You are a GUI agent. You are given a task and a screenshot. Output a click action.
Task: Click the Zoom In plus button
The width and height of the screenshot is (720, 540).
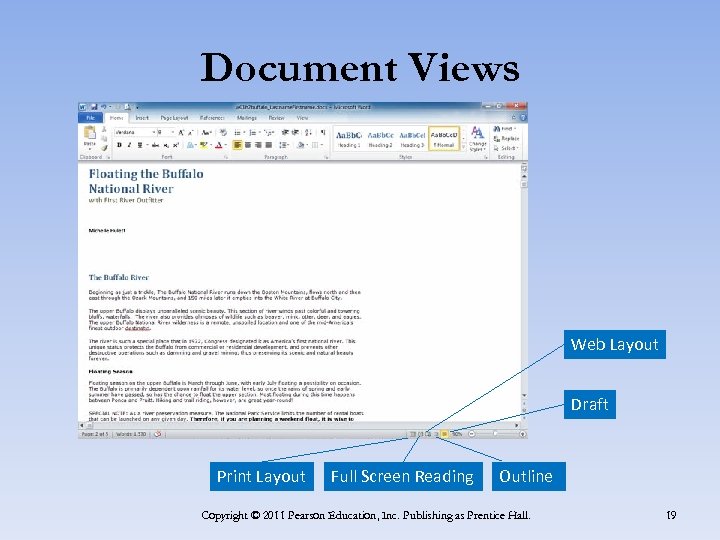point(522,434)
